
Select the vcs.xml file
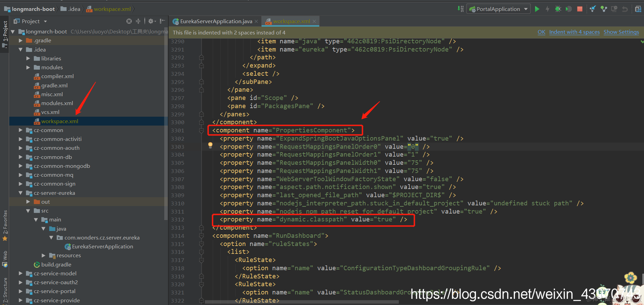(x=50, y=112)
